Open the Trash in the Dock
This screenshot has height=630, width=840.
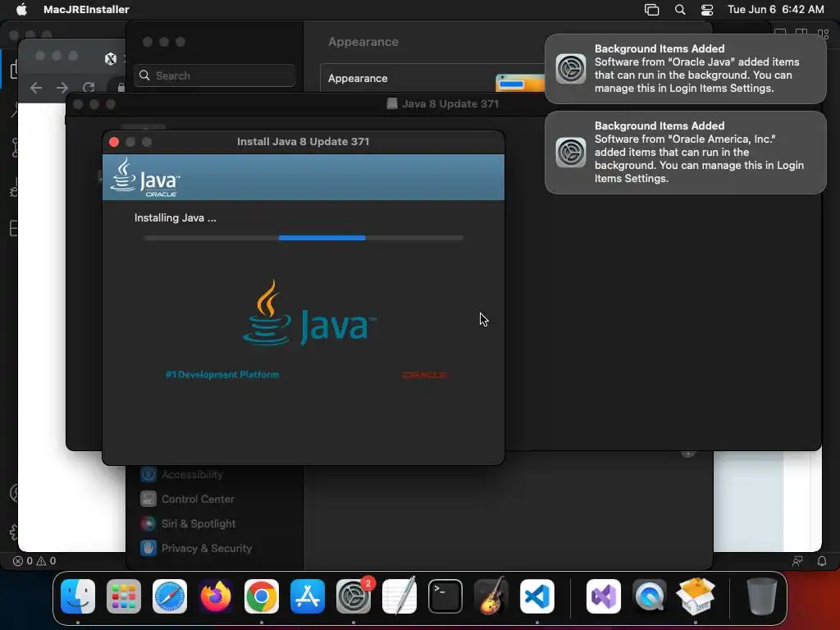(x=762, y=596)
